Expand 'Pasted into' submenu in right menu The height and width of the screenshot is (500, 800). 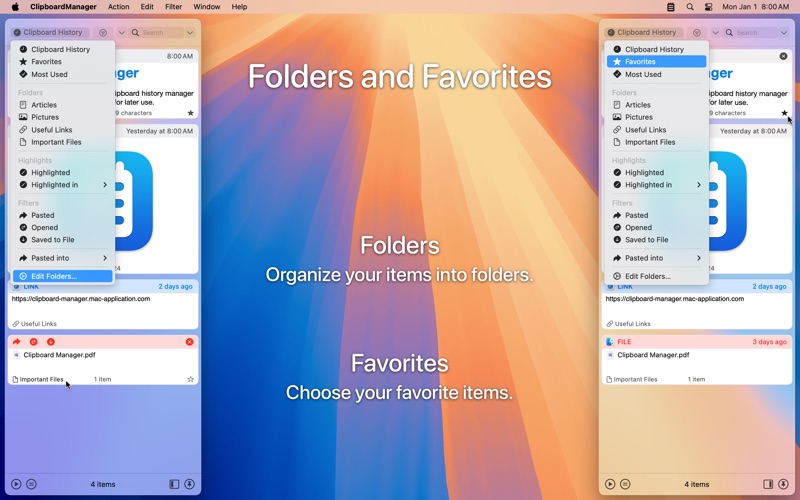point(657,258)
